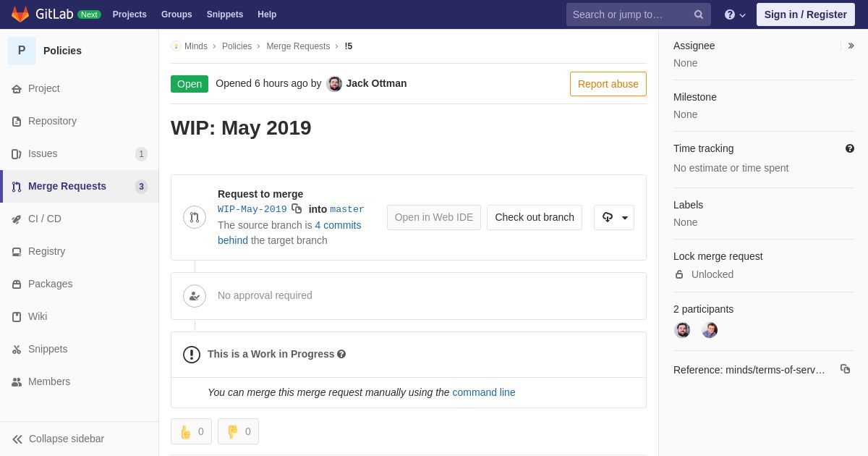The height and width of the screenshot is (456, 868).
Task: Open the Help question mark dropdown
Action: (x=735, y=14)
